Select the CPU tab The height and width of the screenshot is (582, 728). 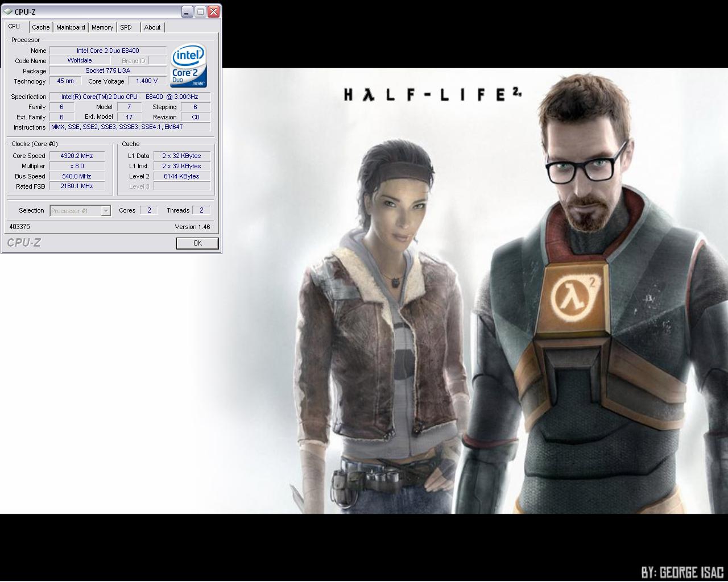(14, 26)
